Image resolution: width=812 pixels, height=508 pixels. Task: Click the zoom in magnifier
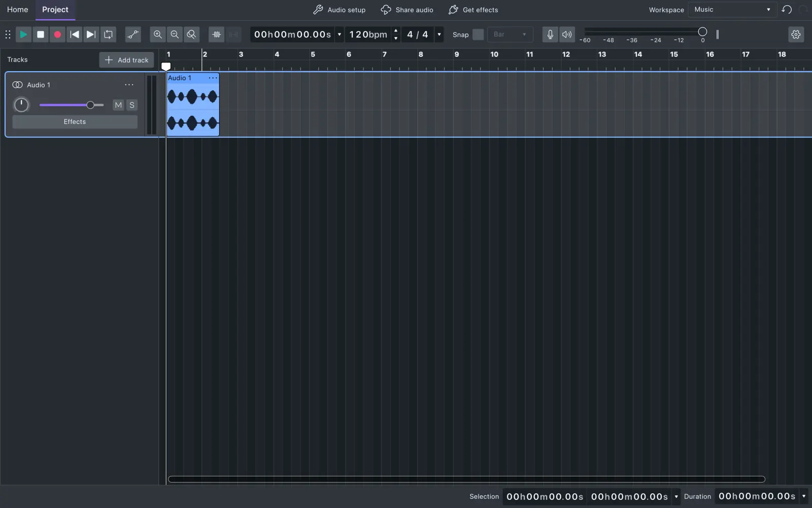158,35
